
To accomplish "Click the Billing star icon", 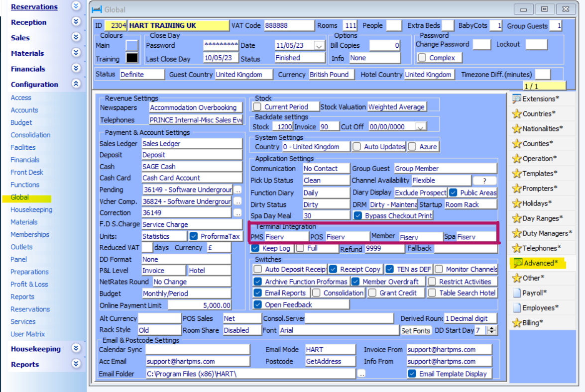I will 517,323.
